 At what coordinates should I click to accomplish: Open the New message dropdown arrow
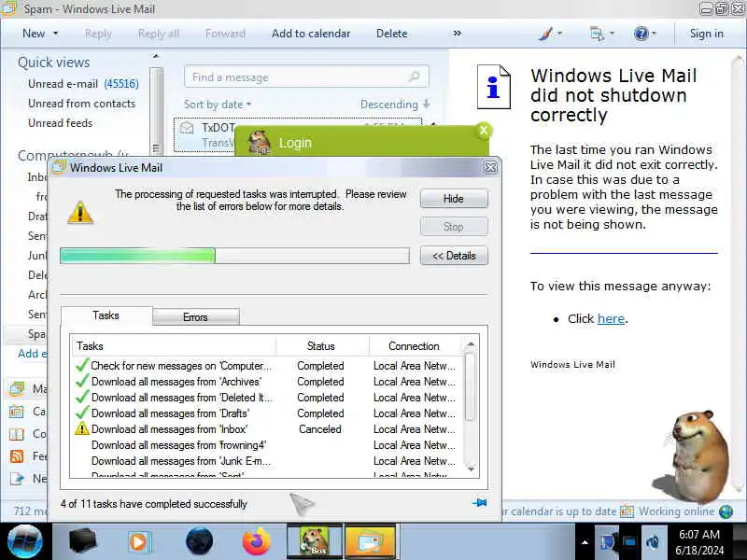click(x=55, y=34)
